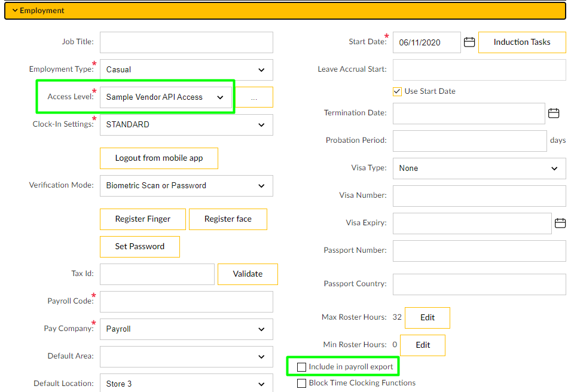Uncheck the Use Start Date checkbox
Image resolution: width=571 pixels, height=392 pixels.
[397, 91]
